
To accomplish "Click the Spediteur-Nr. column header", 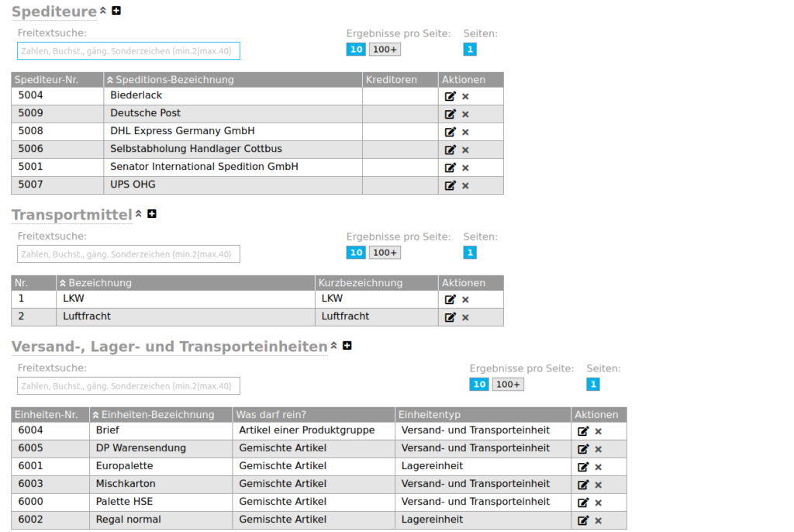I will (57, 80).
